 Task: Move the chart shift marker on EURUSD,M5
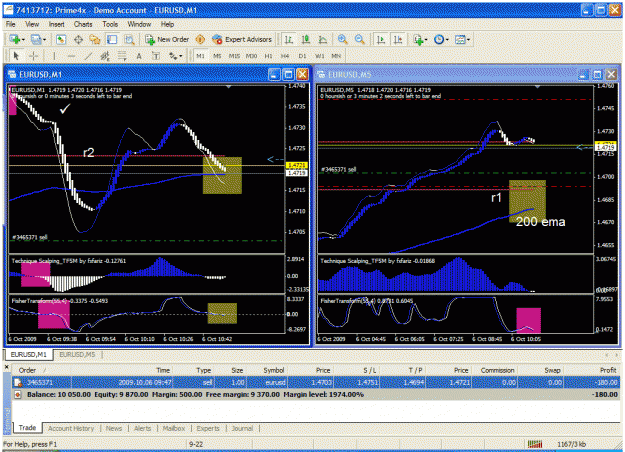[x=537, y=86]
